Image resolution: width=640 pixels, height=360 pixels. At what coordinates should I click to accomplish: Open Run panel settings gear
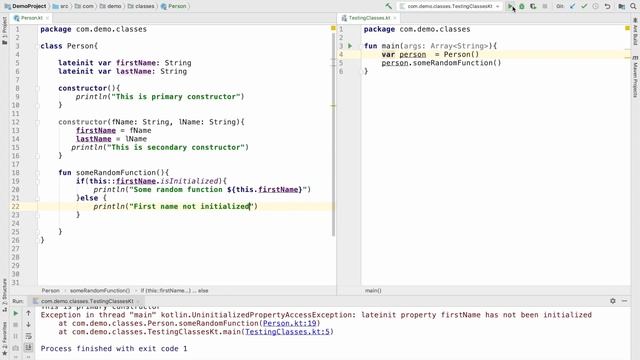(x=613, y=301)
